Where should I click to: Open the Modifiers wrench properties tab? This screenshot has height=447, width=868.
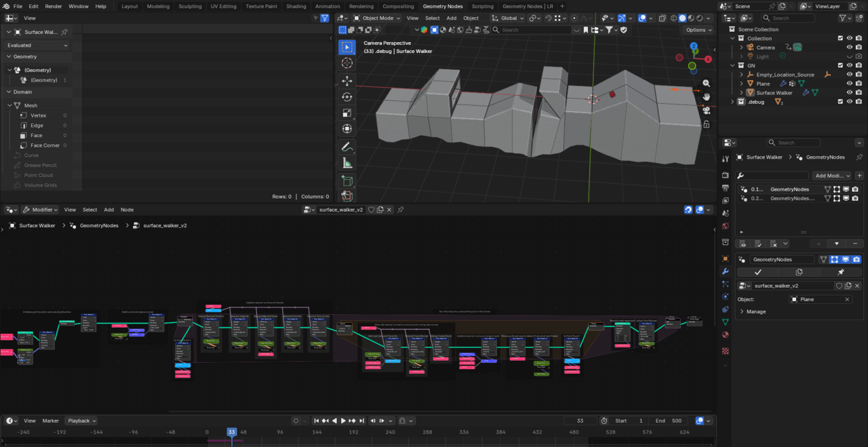coord(725,271)
